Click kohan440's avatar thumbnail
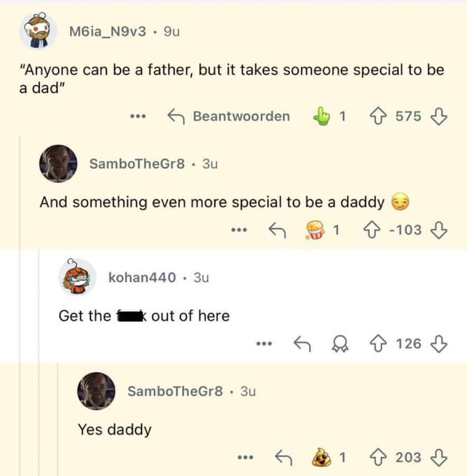 [x=76, y=278]
